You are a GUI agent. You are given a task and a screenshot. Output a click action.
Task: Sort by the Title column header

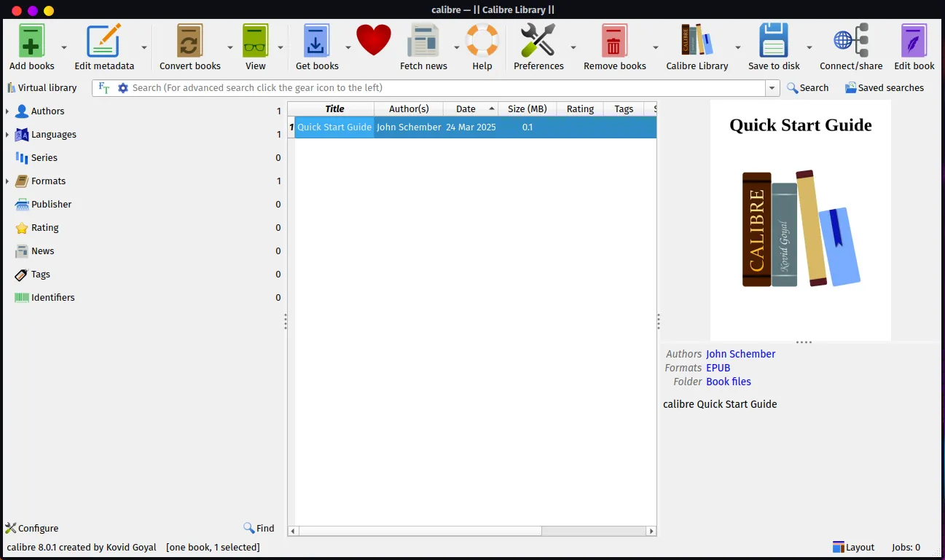334,109
